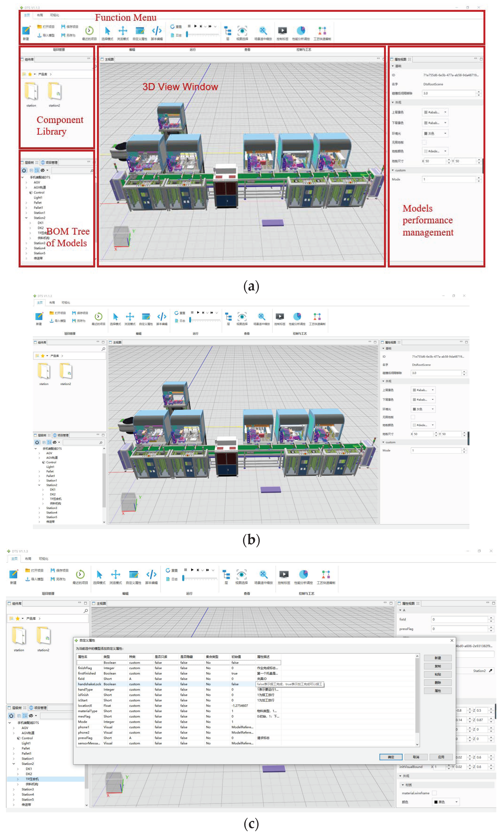This screenshot has height=836, width=504.
Task: Collapse the 材质 material section
Action: pyautogui.click(x=403, y=785)
